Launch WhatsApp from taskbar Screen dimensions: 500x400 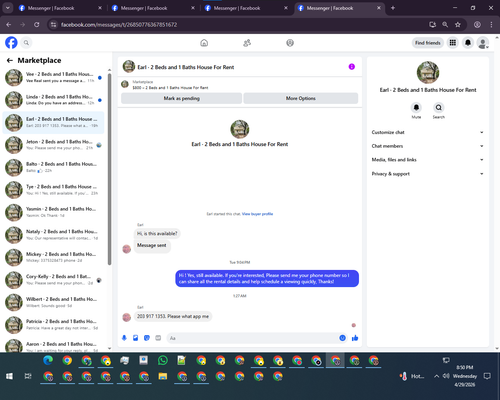point(163,360)
